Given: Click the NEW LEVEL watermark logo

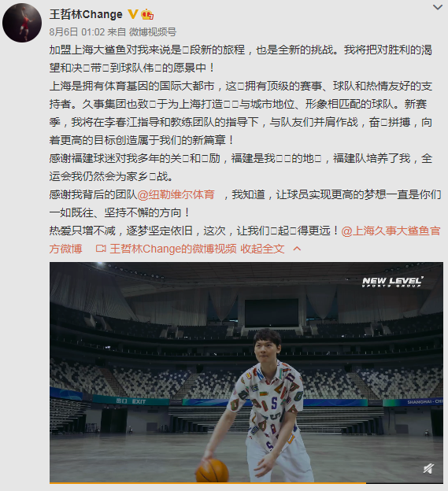Looking at the screenshot, I should click(392, 282).
